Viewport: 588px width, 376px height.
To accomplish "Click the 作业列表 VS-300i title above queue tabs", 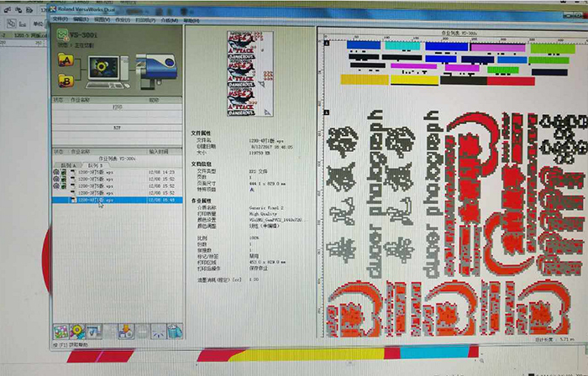I will [117, 159].
